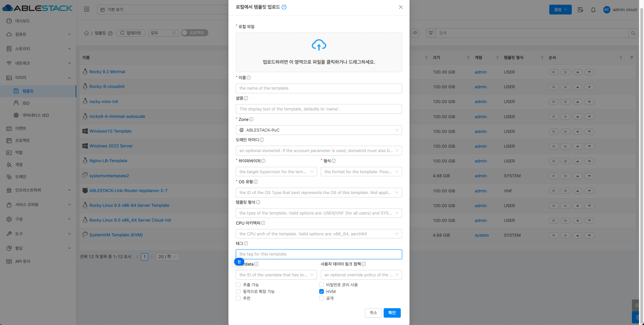Open the Zone dropdown showing ABLESTACK-PoC

point(318,130)
